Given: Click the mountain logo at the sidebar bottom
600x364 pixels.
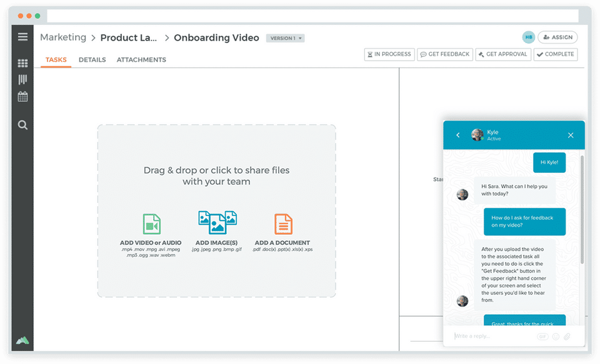Looking at the screenshot, I should point(22,340).
